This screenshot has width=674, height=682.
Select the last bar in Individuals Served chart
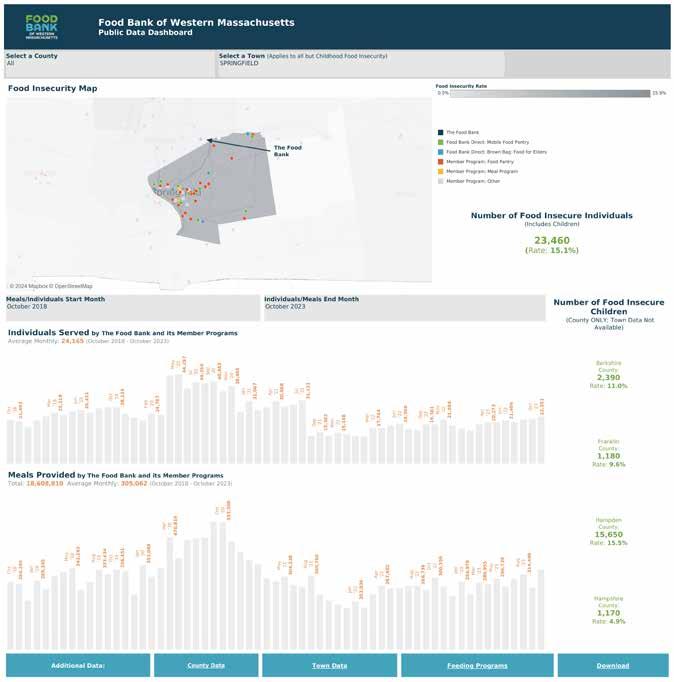(541, 440)
